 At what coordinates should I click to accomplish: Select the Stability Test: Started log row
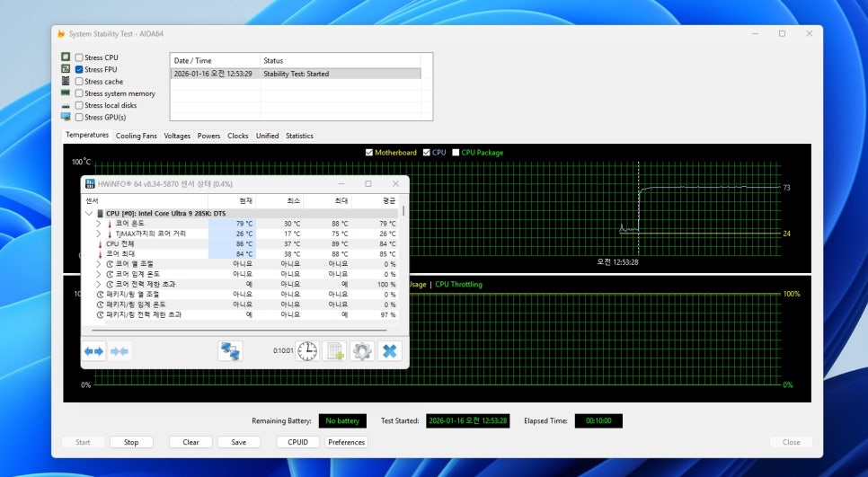[x=295, y=74]
